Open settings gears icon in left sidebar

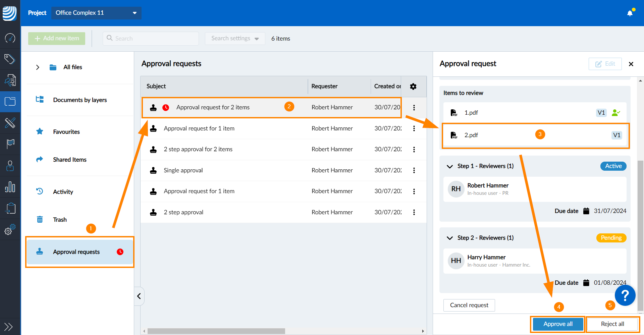pos(10,230)
